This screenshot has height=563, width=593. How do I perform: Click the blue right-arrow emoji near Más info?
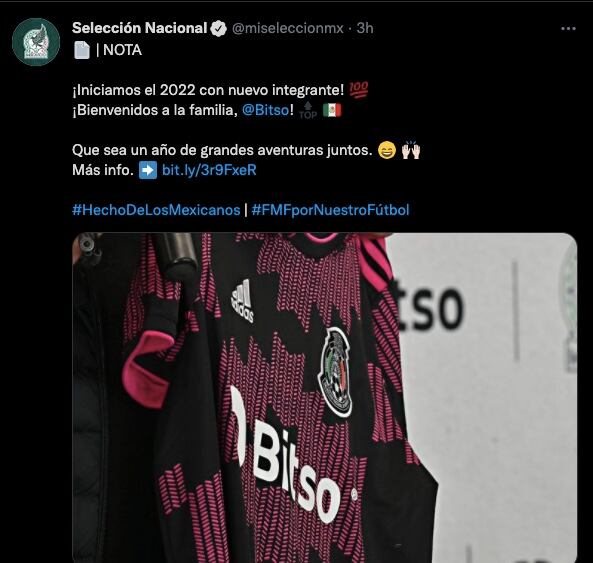148,170
